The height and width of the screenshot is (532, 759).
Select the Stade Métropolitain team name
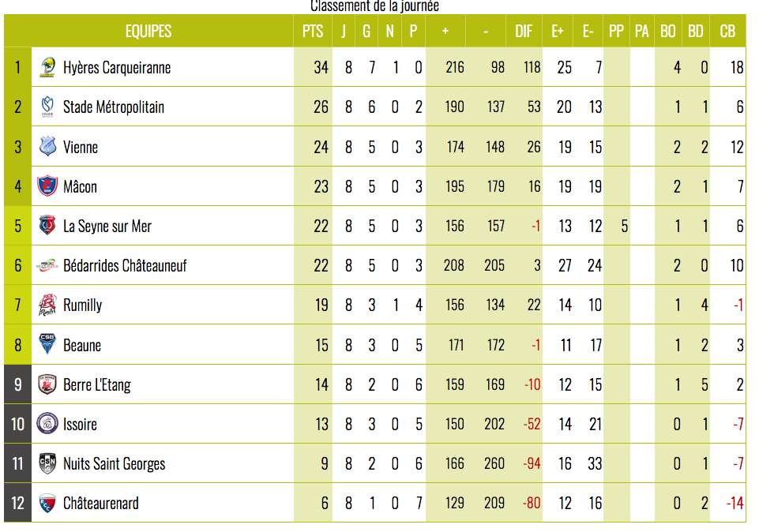tap(114, 107)
